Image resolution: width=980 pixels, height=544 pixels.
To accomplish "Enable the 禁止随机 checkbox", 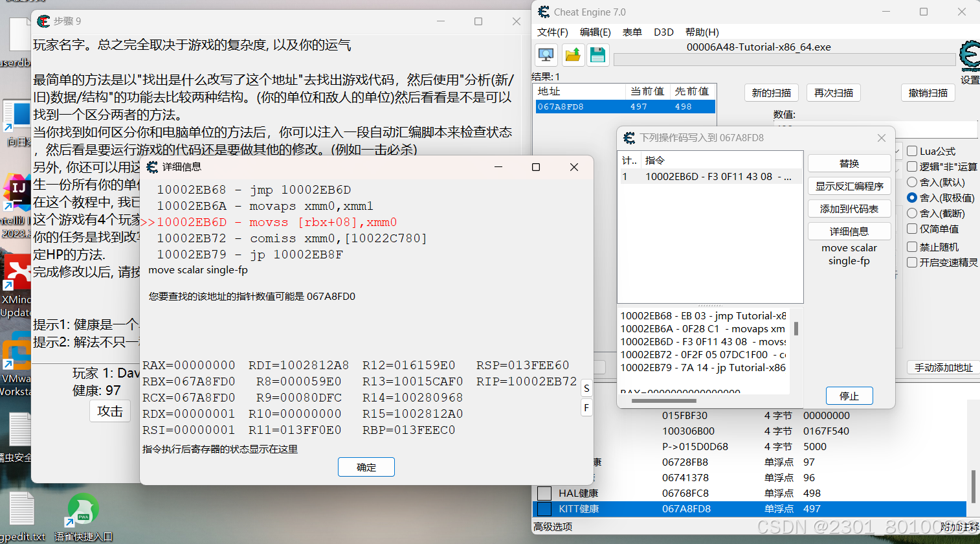I will [912, 247].
